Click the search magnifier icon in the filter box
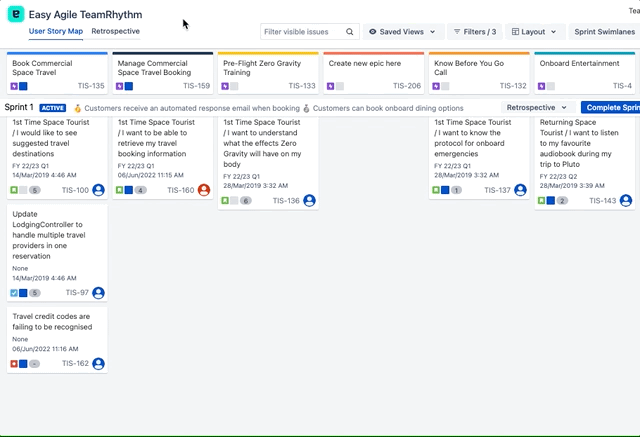640x437 pixels. (349, 32)
